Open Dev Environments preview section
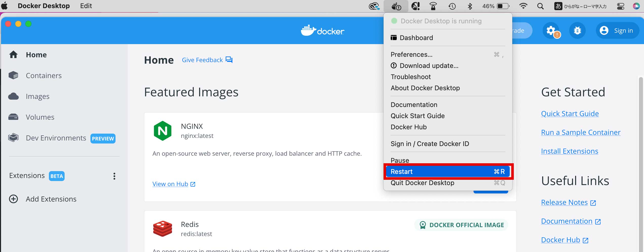Image resolution: width=644 pixels, height=252 pixels. (x=56, y=138)
